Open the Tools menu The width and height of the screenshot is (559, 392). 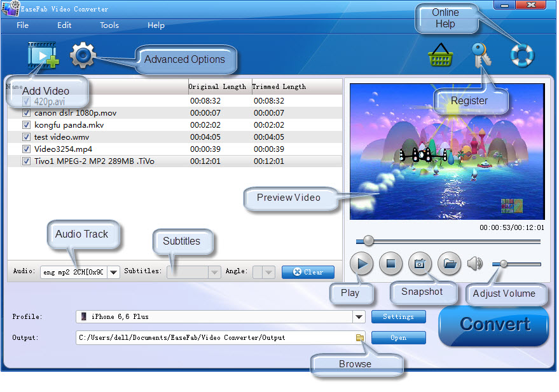tap(109, 25)
